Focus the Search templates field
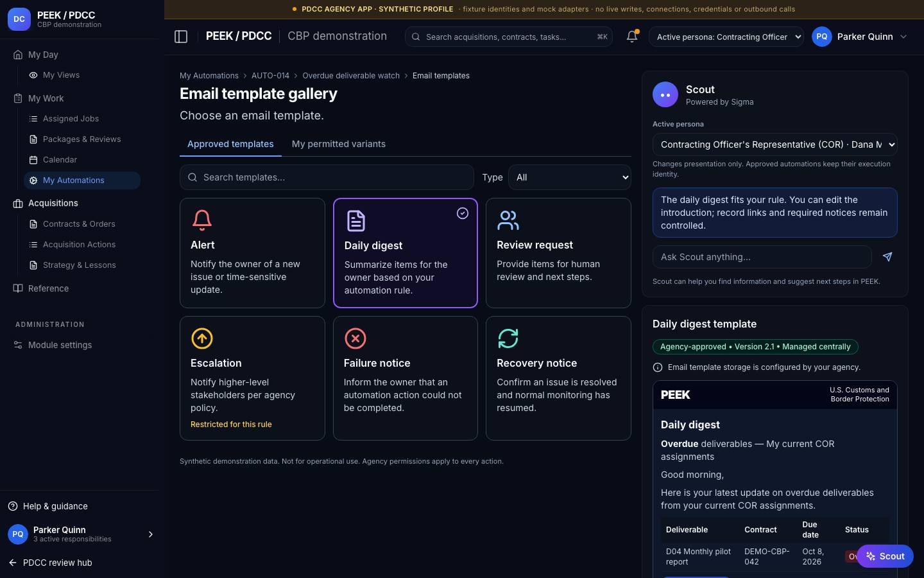Screen dimensions: 924x578 click(327, 177)
